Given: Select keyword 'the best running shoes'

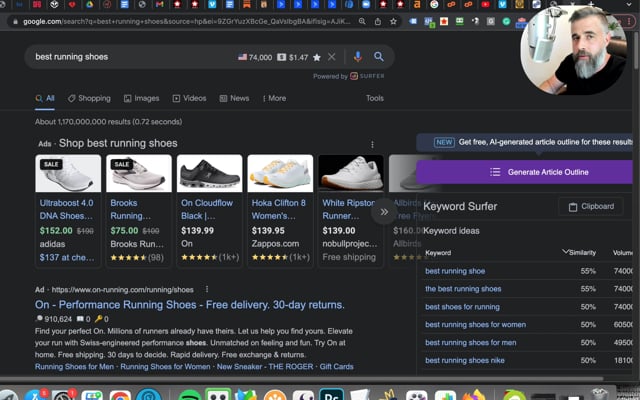Looking at the screenshot, I should pos(463,289).
